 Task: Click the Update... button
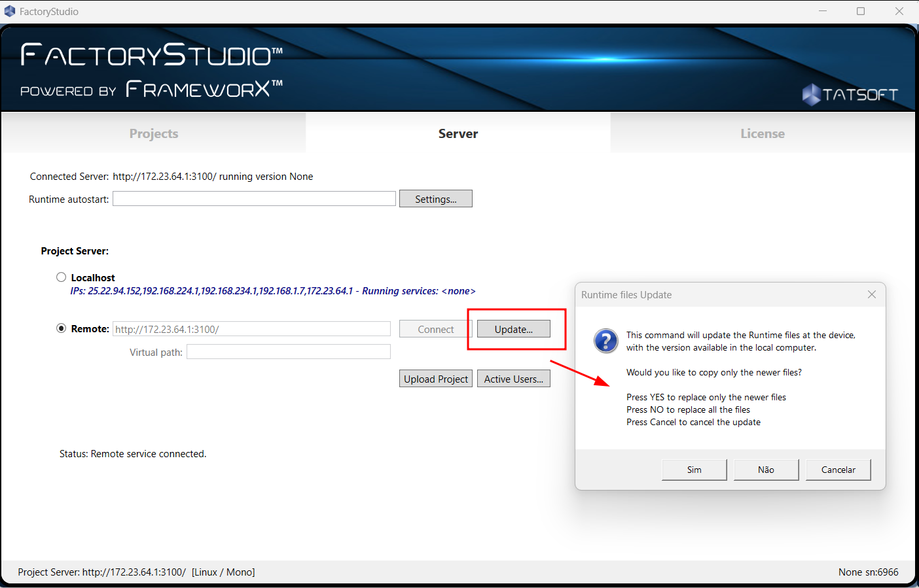[x=513, y=329]
